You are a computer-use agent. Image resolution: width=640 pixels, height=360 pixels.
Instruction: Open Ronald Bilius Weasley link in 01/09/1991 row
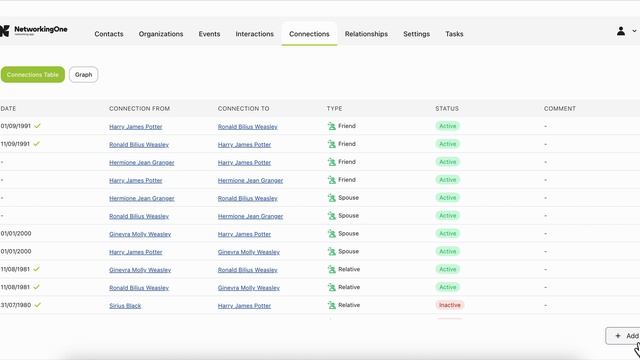tap(247, 127)
